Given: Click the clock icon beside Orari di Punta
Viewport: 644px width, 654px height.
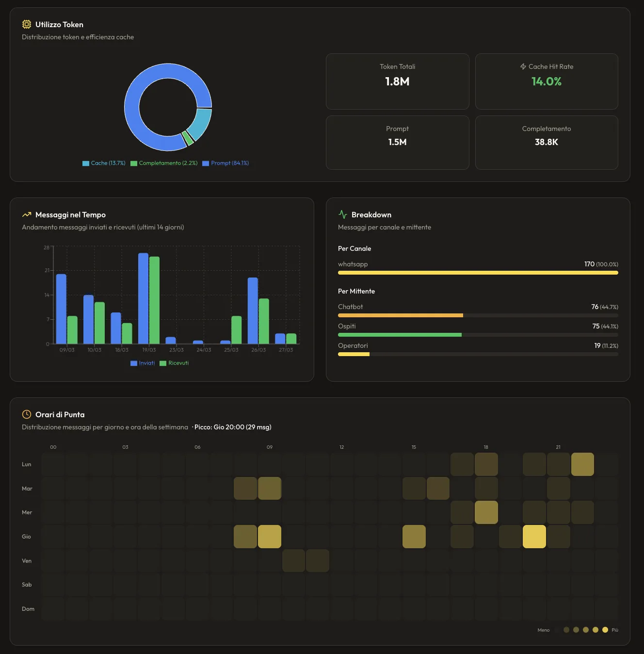Looking at the screenshot, I should point(27,414).
